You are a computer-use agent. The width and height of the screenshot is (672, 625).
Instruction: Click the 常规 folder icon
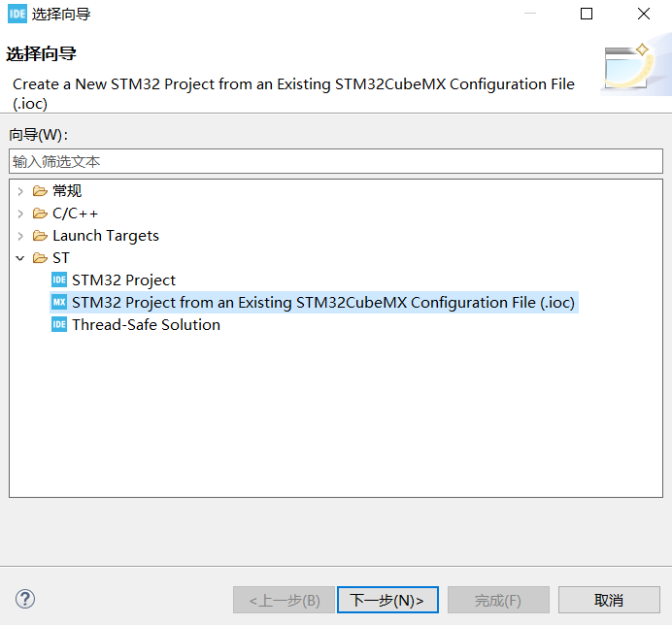coord(40,191)
